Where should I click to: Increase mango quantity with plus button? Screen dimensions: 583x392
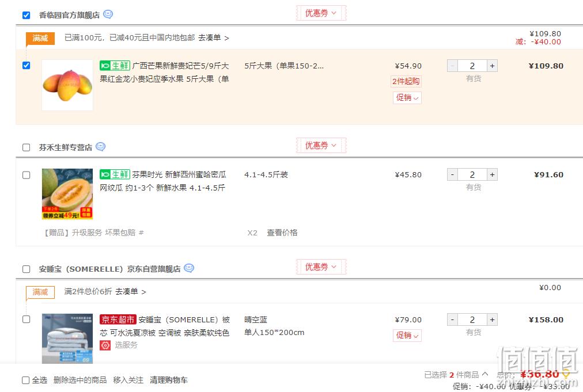click(x=493, y=66)
